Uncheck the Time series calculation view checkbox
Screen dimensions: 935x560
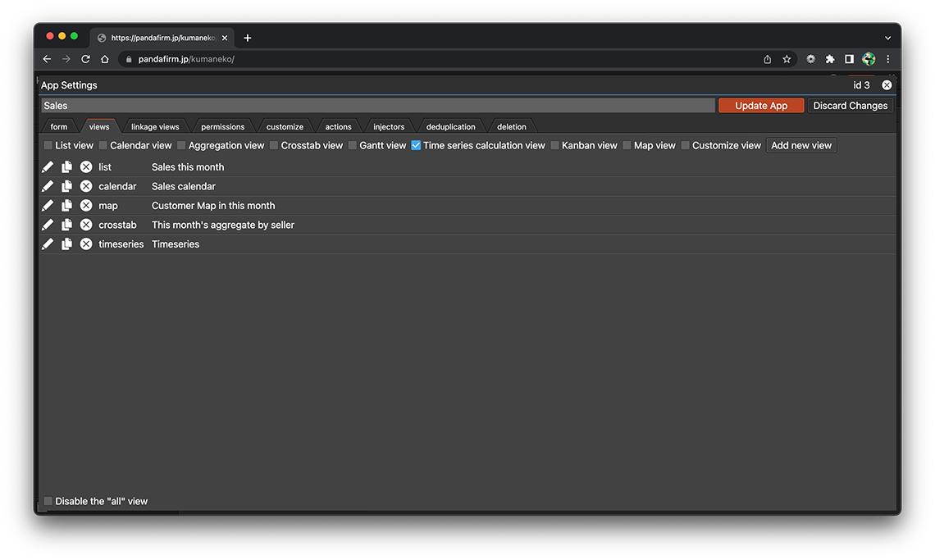416,145
